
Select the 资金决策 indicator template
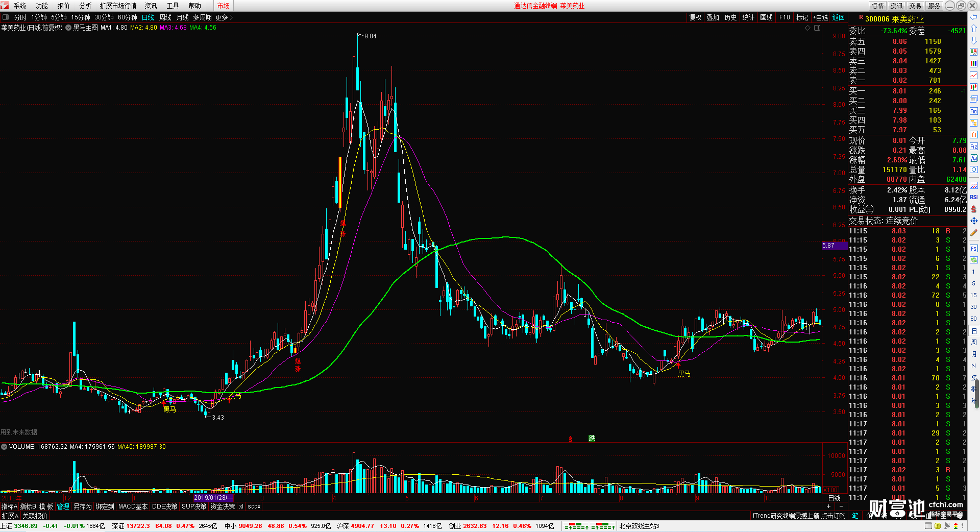[x=223, y=506]
